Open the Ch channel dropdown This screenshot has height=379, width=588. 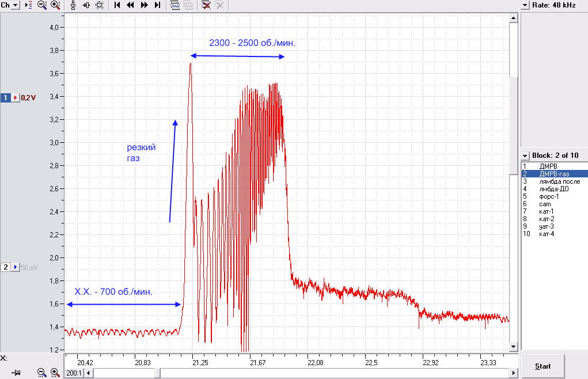point(16,5)
